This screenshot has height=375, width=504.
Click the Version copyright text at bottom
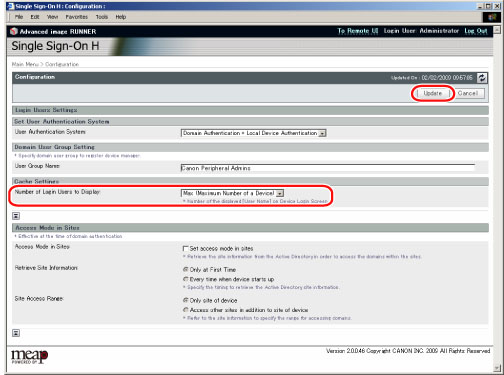pyautogui.click(x=408, y=351)
